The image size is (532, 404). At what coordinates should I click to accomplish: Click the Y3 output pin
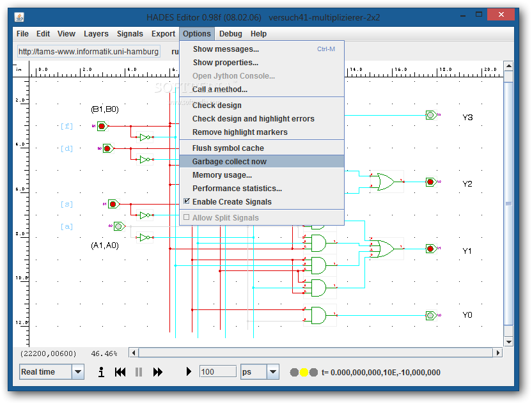point(431,115)
